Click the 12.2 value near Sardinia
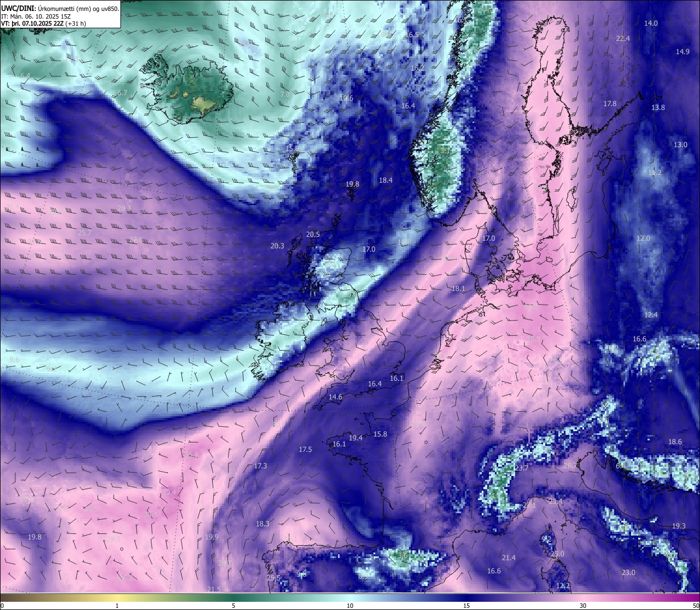This screenshot has height=610, width=700. pyautogui.click(x=563, y=586)
